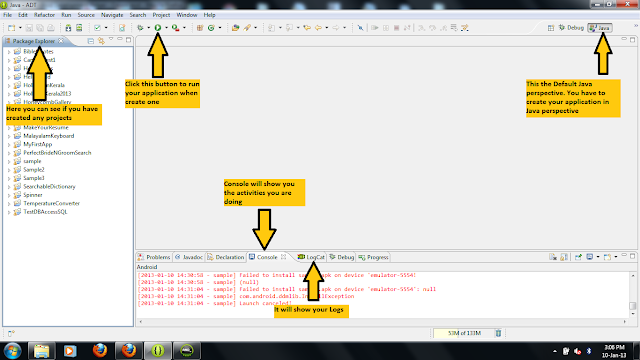Click the Open Console icon
The image size is (640, 360).
[607, 257]
